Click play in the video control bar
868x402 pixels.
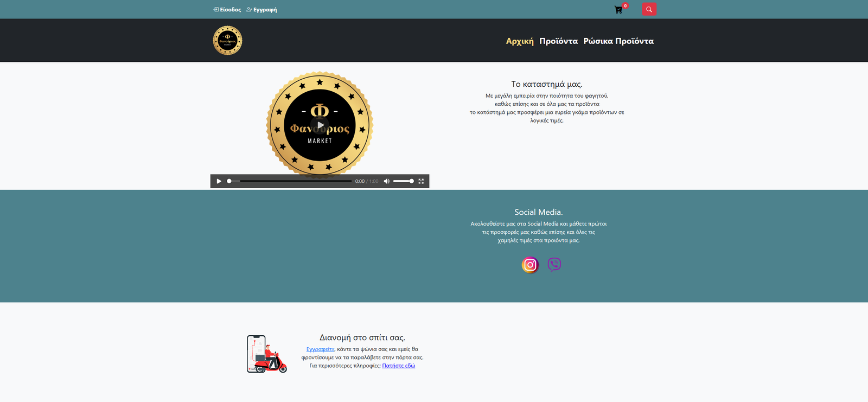[219, 181]
